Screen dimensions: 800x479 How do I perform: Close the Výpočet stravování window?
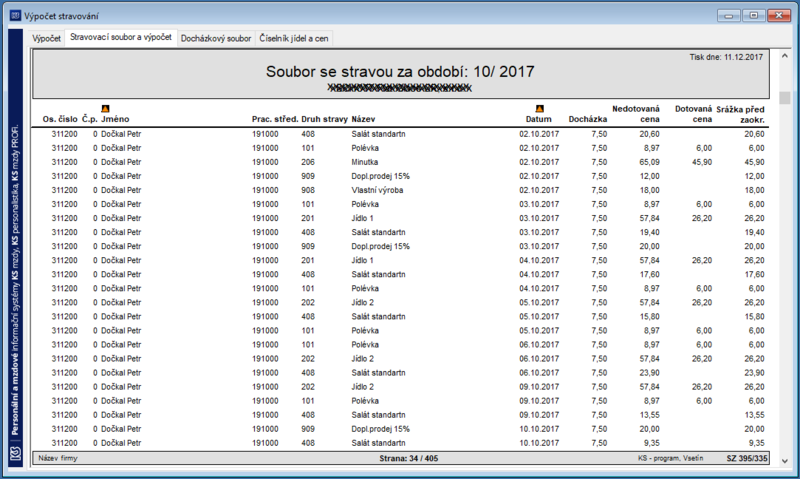tap(779, 15)
